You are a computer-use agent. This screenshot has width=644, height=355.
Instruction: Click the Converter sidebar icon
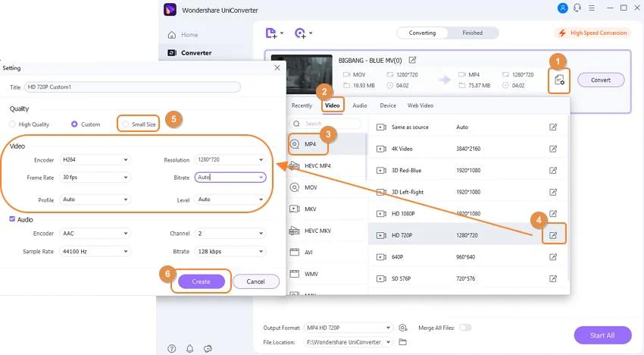tap(172, 52)
